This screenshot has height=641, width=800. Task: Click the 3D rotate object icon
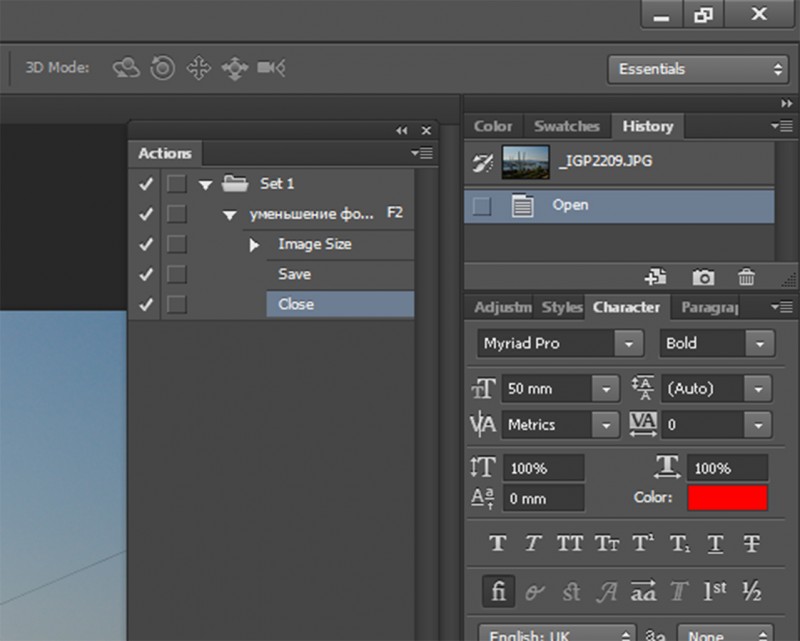click(126, 68)
